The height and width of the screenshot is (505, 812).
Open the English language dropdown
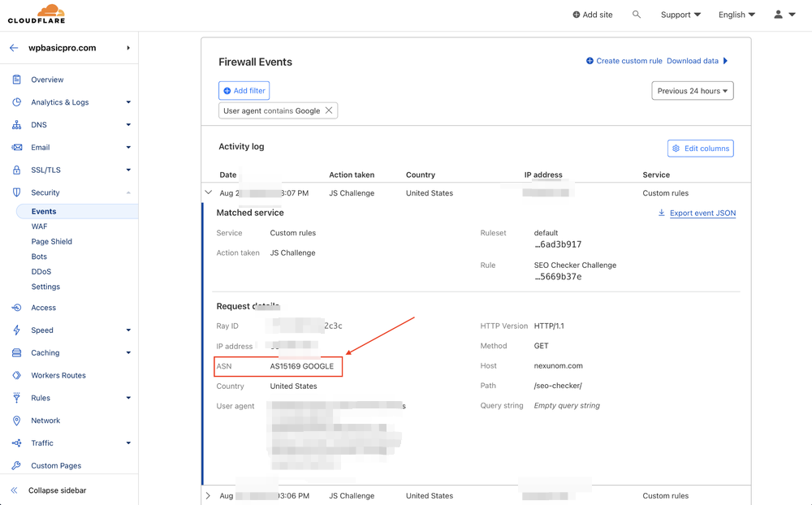[x=736, y=15]
